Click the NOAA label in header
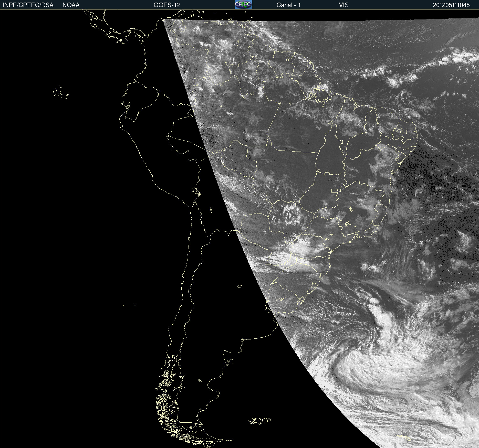 click(71, 5)
